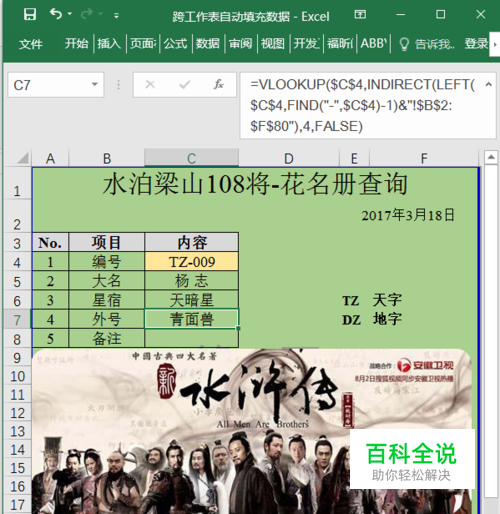The width and height of the screenshot is (500, 514).
Task: Click the title 水泊梁山108将-花名册查询
Action: 255,184
